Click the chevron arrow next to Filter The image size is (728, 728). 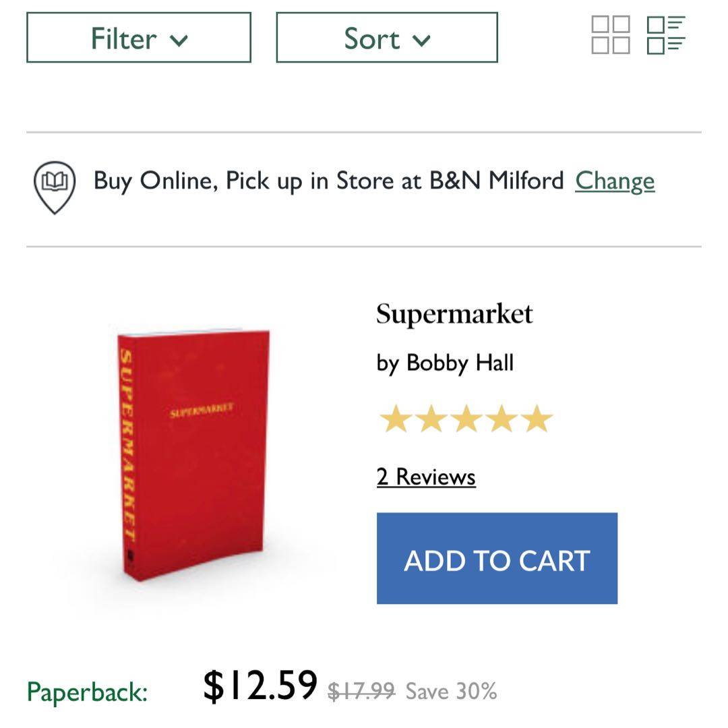click(179, 40)
